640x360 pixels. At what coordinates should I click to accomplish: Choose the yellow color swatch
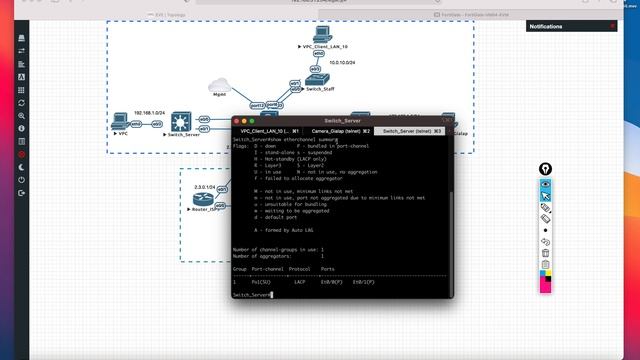(549, 273)
